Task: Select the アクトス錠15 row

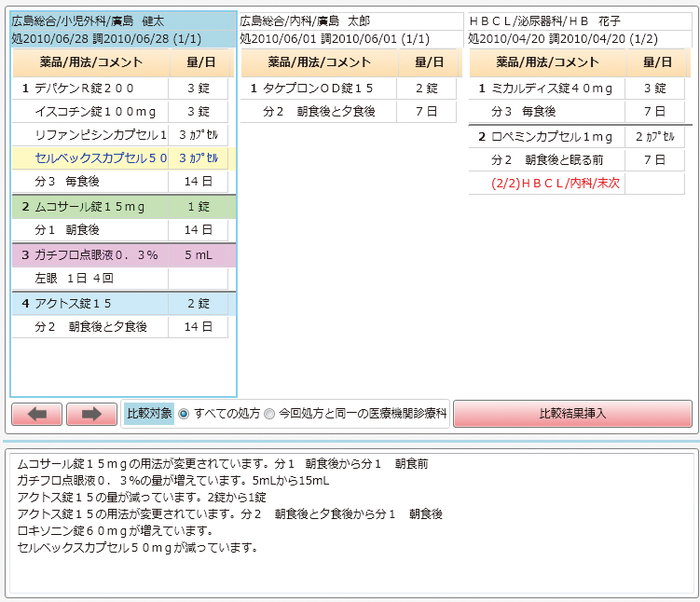Action: 123,304
